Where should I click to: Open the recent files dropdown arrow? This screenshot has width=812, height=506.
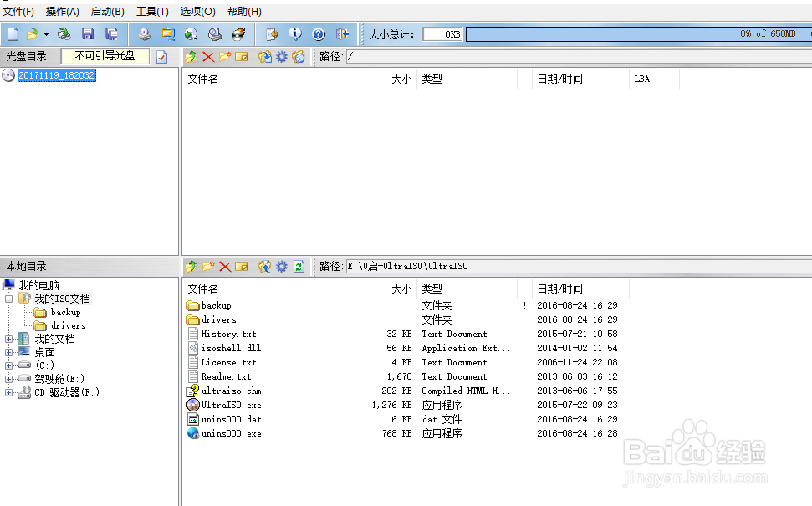46,34
